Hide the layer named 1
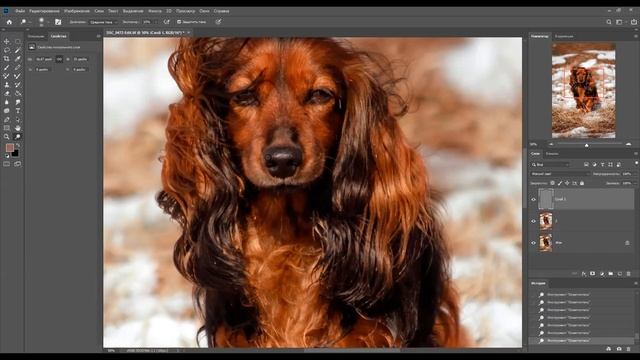Viewport: 640px width, 360px height. point(533,221)
